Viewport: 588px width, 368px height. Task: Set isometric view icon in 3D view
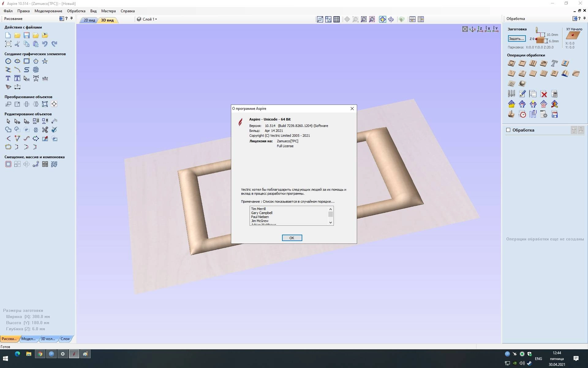[473, 29]
